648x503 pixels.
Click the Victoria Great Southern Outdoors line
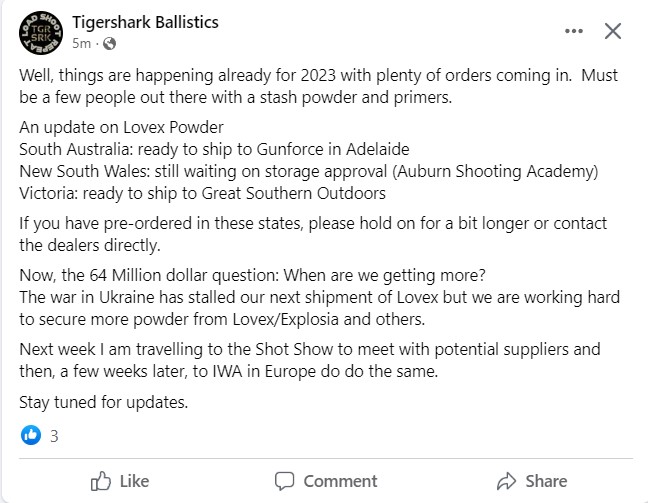click(202, 193)
